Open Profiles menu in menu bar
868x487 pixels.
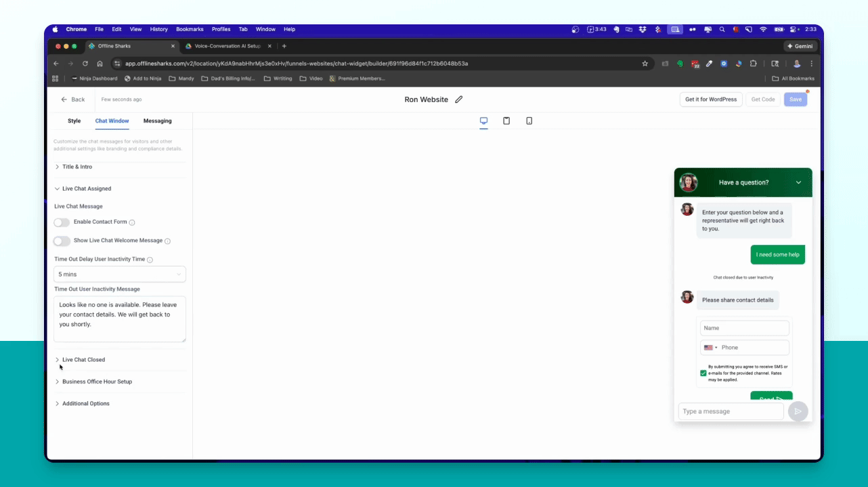click(x=221, y=29)
